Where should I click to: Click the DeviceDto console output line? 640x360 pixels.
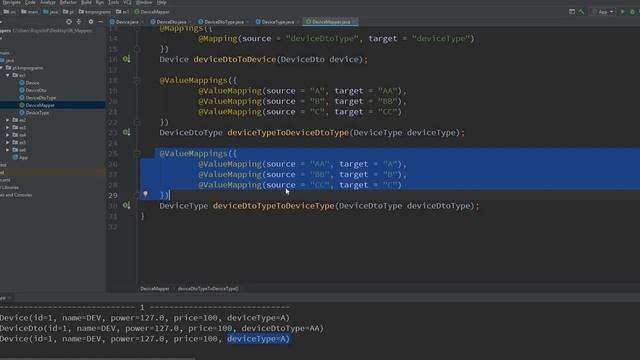[162, 328]
